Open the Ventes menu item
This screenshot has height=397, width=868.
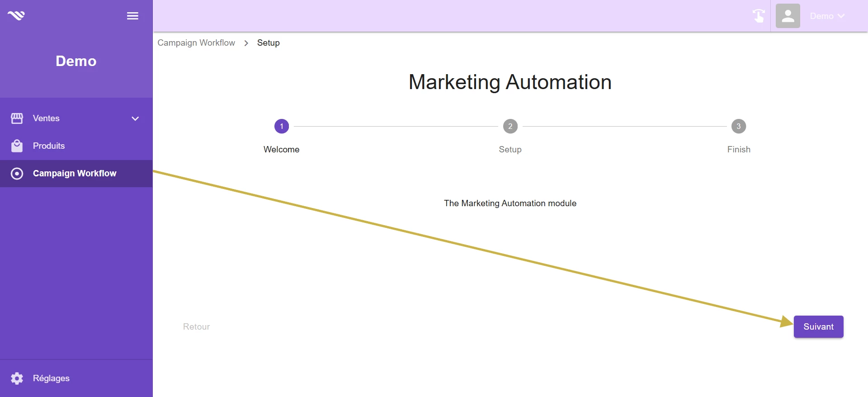[x=76, y=118]
